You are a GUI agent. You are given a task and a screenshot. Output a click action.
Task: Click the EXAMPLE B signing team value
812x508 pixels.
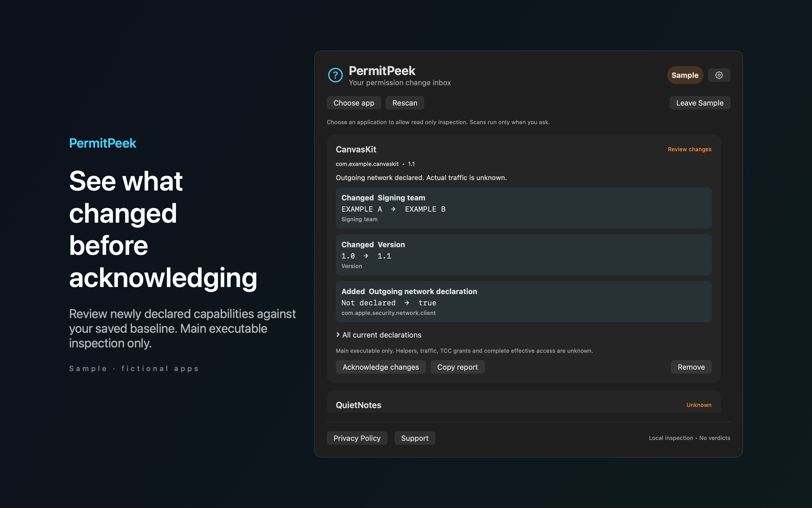coord(425,209)
